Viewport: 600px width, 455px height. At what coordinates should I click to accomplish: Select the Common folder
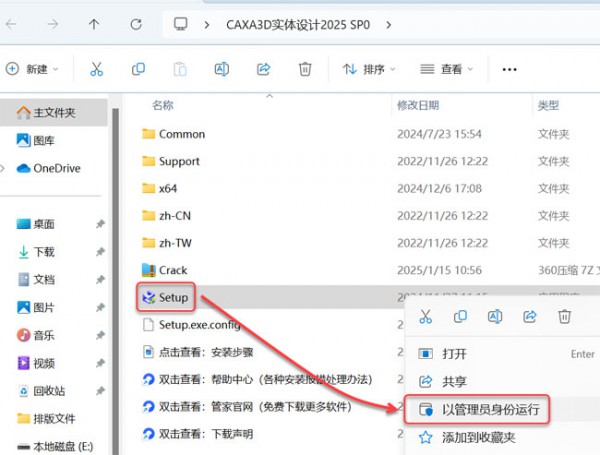coord(173,134)
